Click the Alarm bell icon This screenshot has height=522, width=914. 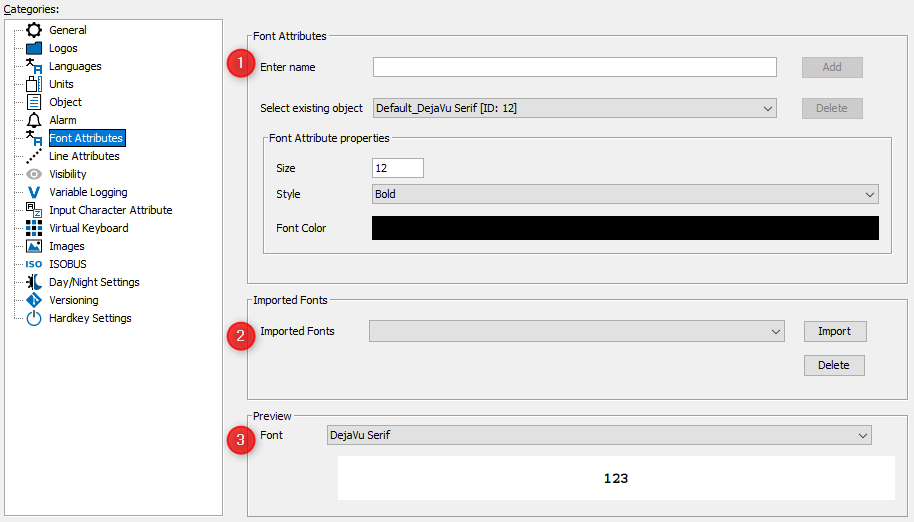(34, 120)
